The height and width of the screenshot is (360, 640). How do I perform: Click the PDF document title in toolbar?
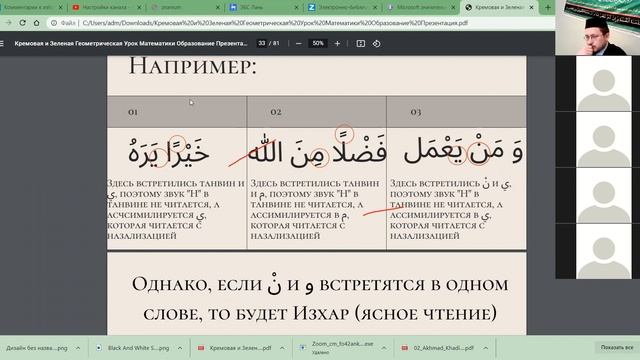click(x=131, y=43)
